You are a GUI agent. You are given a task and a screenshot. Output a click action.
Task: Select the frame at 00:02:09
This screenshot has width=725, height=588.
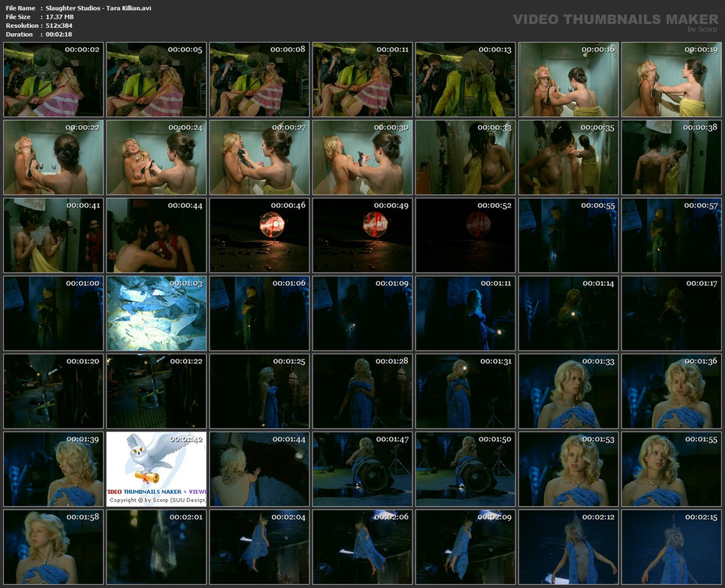point(465,548)
